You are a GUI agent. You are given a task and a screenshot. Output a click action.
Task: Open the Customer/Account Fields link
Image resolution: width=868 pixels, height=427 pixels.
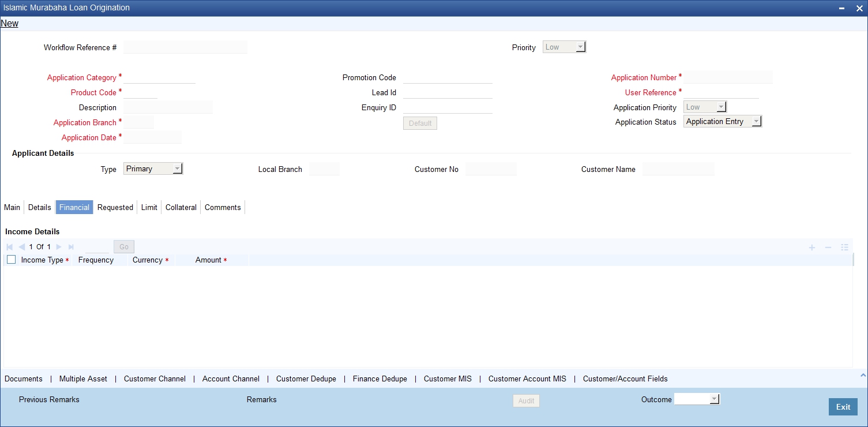[x=625, y=379]
